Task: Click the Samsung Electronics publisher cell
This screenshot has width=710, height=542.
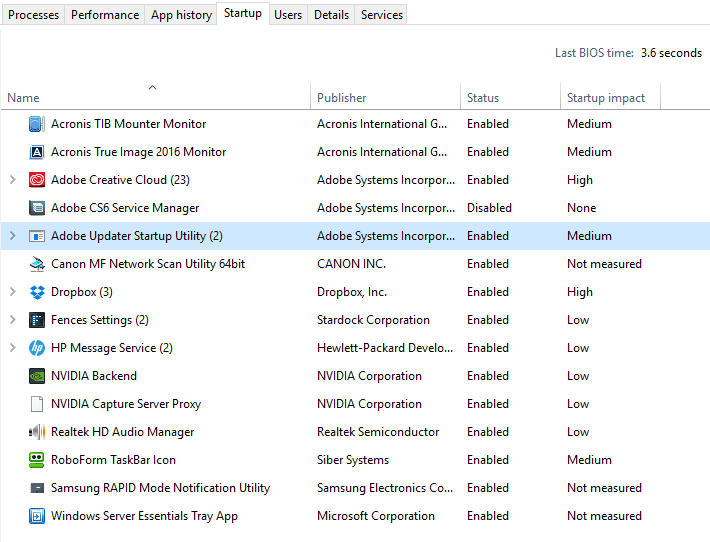Action: point(385,488)
